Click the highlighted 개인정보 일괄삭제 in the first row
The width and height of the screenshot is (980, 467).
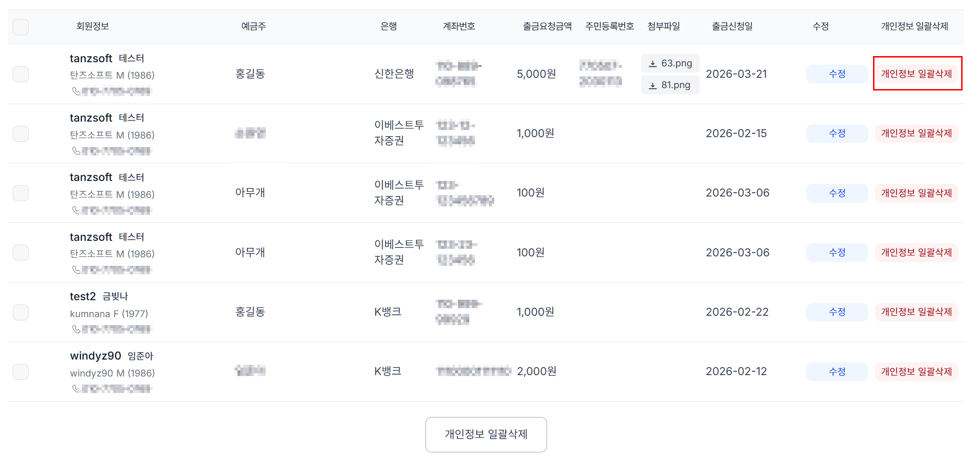click(916, 74)
